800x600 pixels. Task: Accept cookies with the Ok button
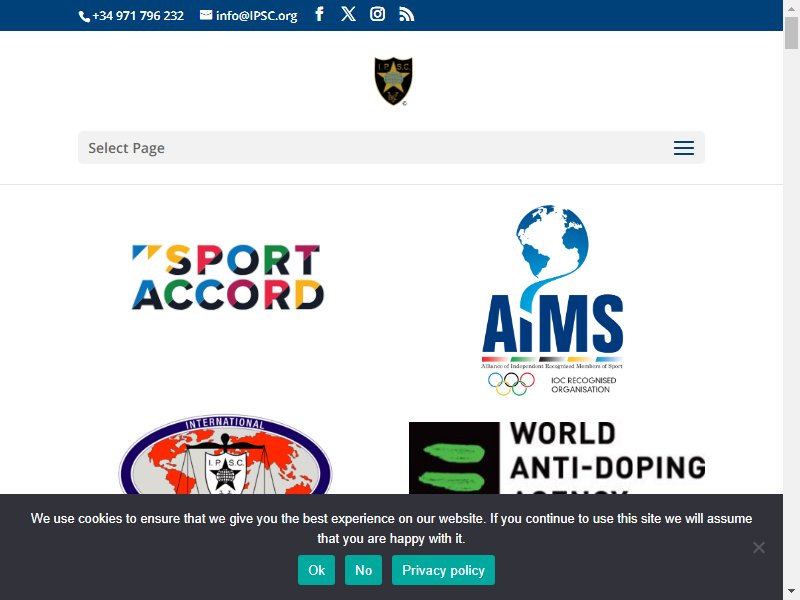pos(316,570)
